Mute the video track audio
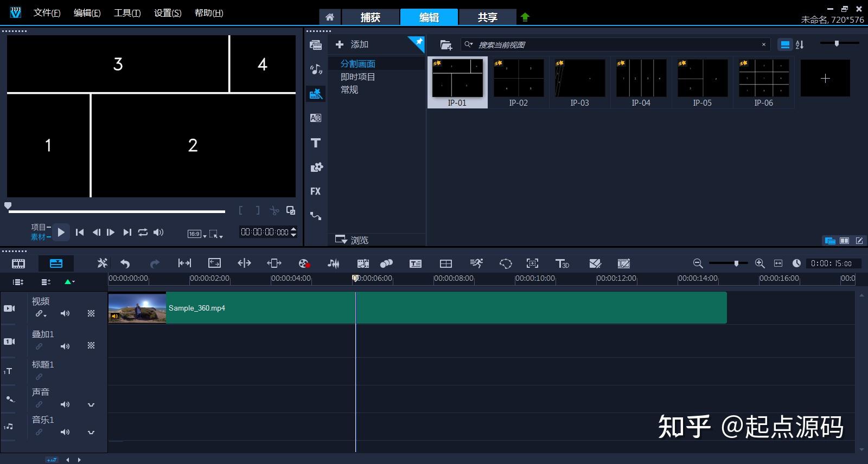868x464 pixels. pyautogui.click(x=65, y=313)
